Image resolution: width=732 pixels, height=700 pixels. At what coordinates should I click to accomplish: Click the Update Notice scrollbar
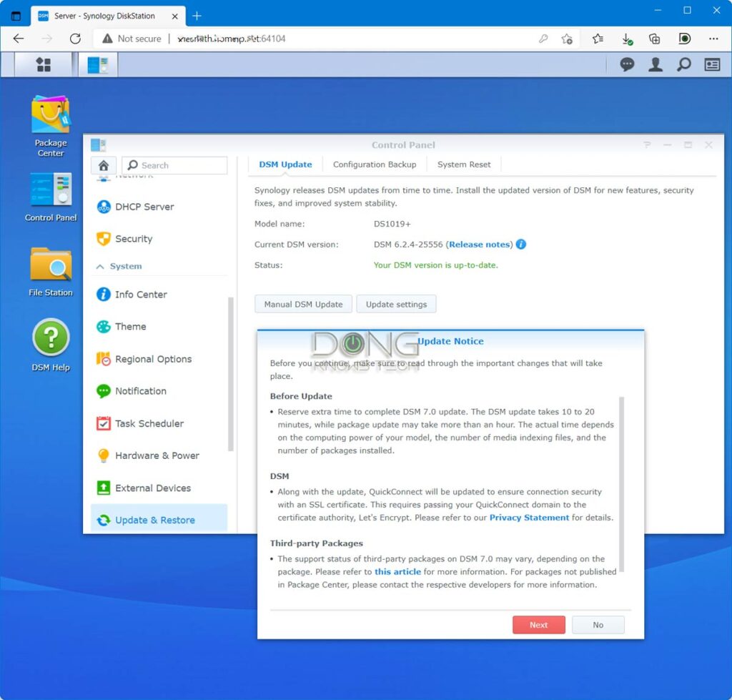pos(621,484)
